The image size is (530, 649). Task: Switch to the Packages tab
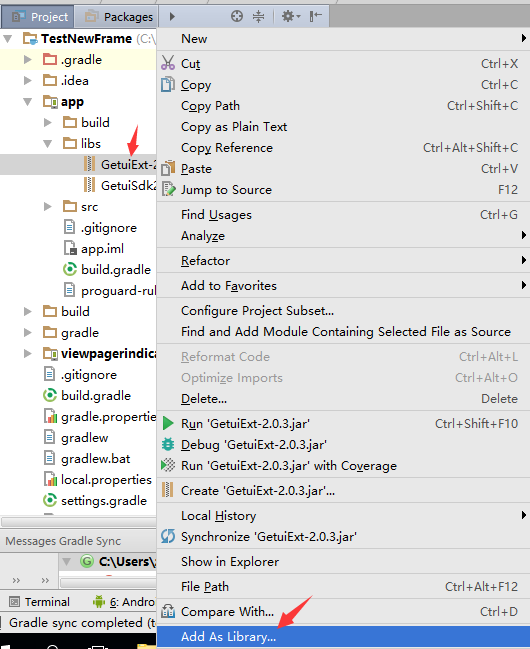117,17
